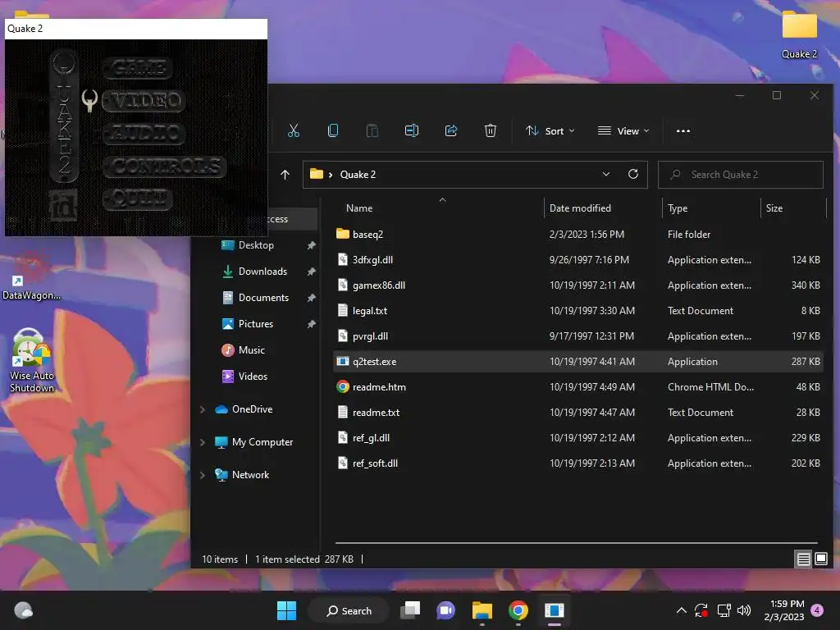840x630 pixels.
Task: Expand the address bar history dropdown
Action: click(606, 175)
